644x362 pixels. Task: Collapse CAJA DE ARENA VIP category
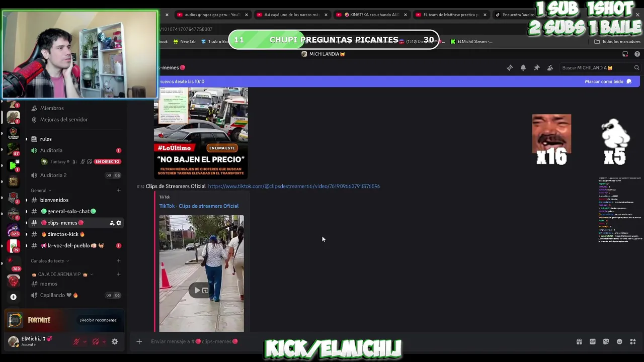pos(62,274)
